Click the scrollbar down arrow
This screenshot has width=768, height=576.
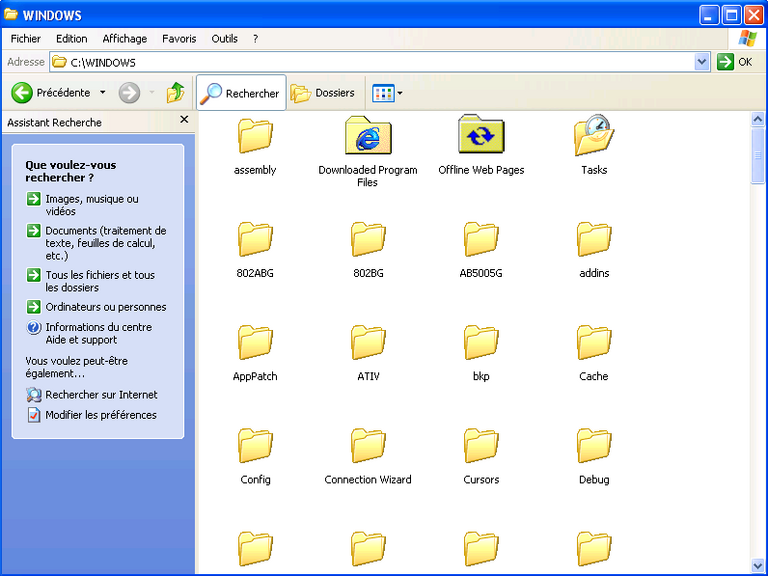click(758, 566)
